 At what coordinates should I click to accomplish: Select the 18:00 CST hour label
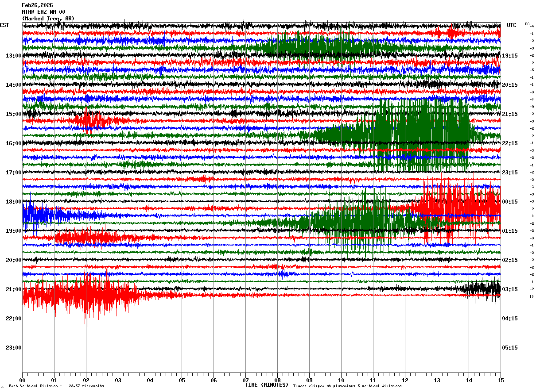14,202
